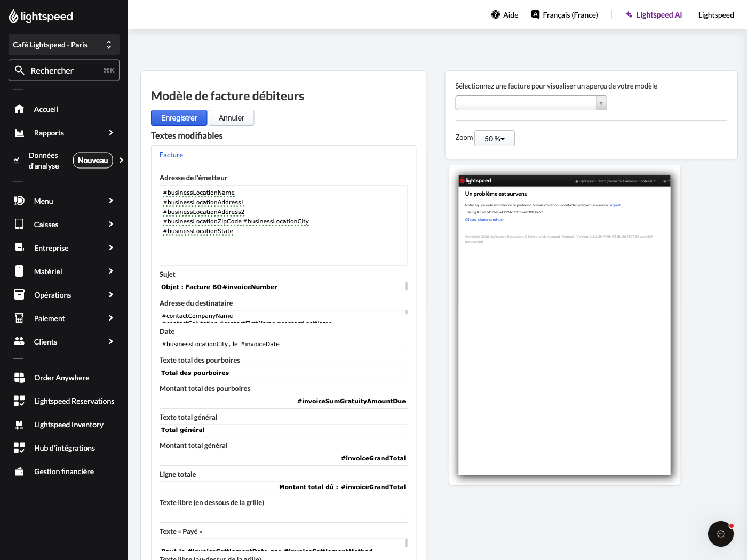Click the Nouveau badge button
Image resolution: width=747 pixels, height=560 pixels.
93,160
